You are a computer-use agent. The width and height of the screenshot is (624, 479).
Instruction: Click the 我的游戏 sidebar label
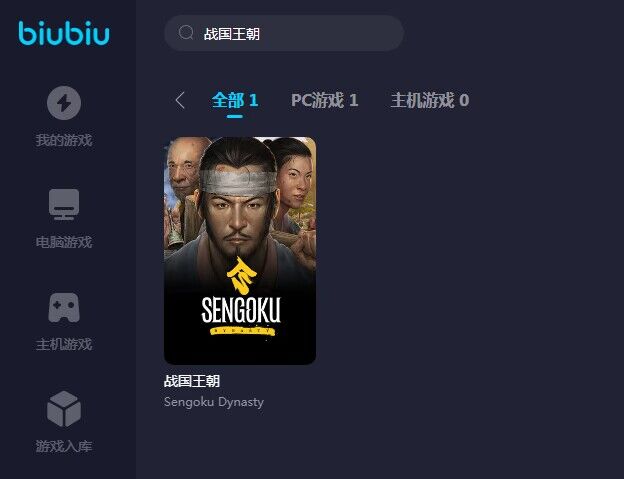point(64,140)
